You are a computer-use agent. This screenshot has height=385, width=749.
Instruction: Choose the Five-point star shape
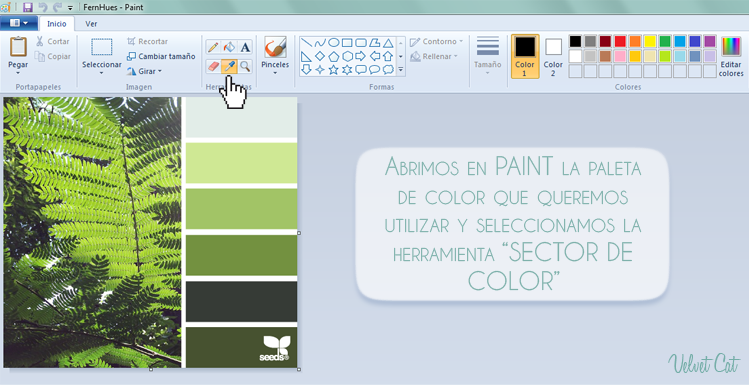point(333,70)
